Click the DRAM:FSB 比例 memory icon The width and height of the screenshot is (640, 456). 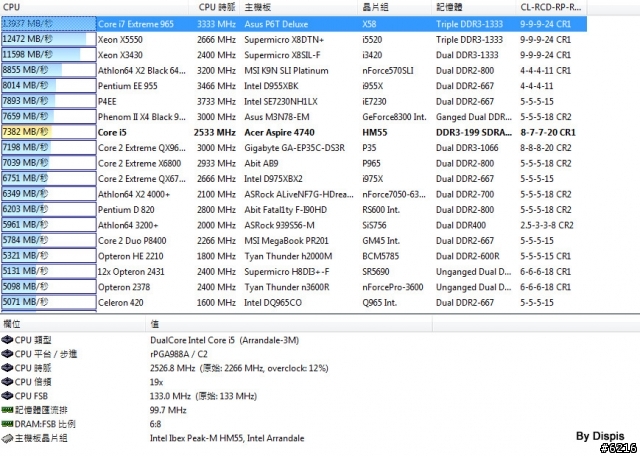click(7, 424)
